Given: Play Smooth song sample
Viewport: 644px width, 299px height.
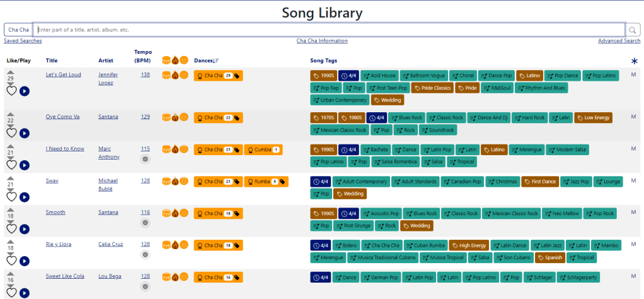Looking at the screenshot, I should coord(25,229).
